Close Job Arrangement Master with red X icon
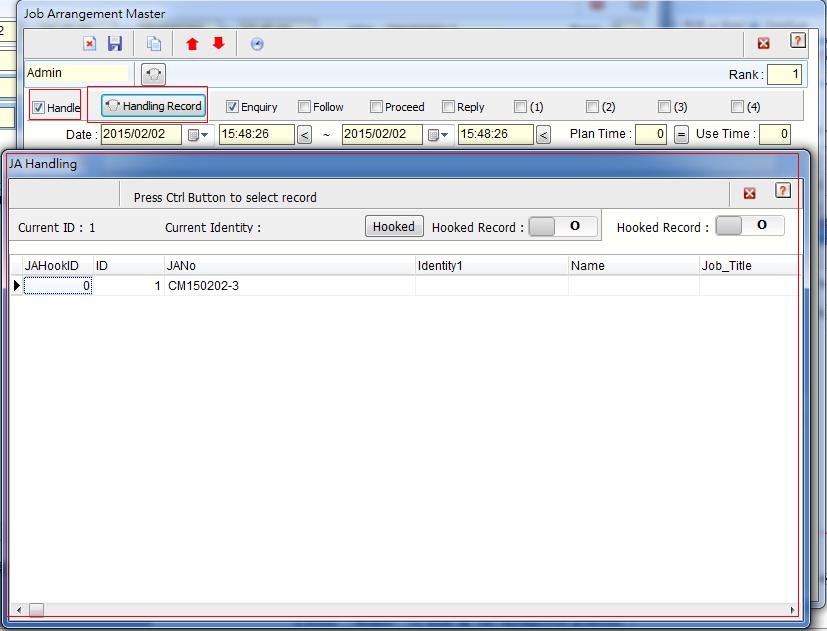Viewport: 827px width, 631px height. [763, 43]
